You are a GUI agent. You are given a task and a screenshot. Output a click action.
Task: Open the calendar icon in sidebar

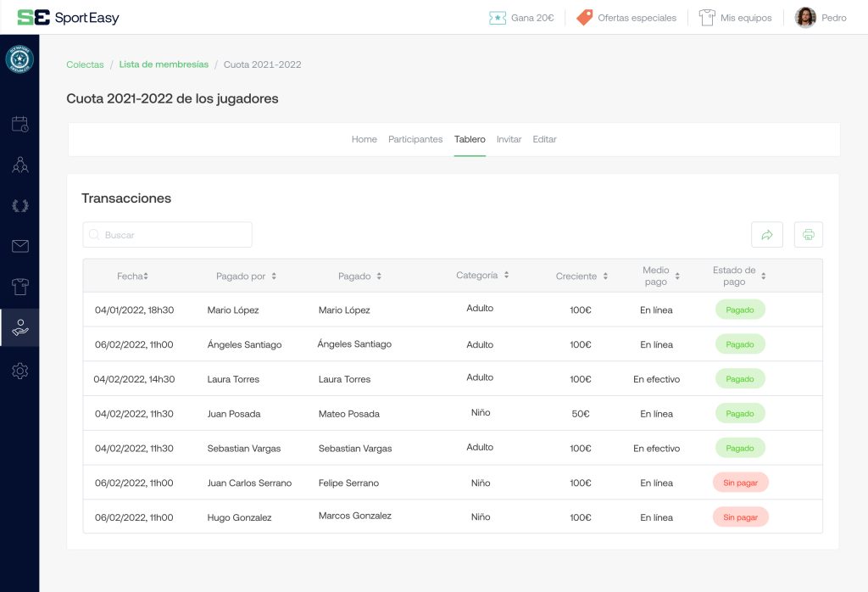pyautogui.click(x=20, y=124)
